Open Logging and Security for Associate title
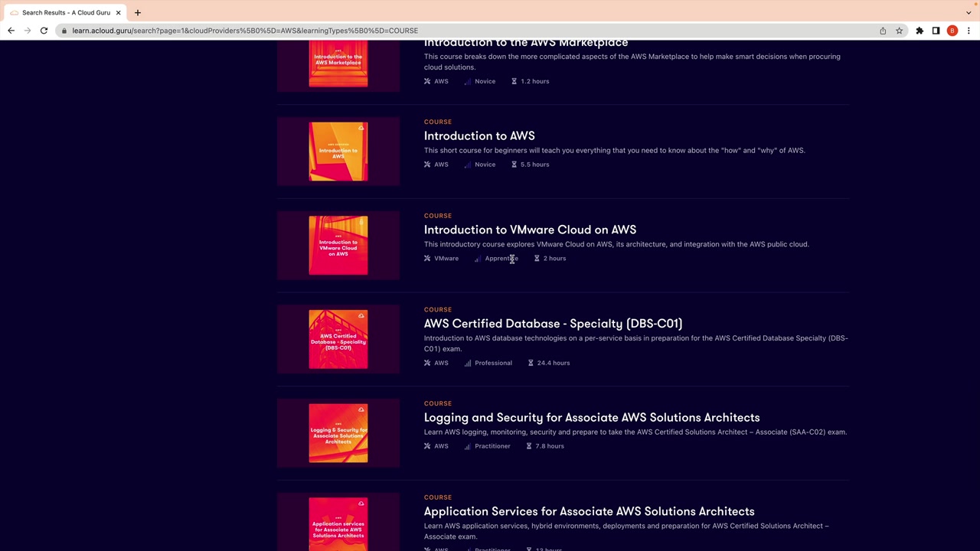The image size is (980, 551). (592, 418)
